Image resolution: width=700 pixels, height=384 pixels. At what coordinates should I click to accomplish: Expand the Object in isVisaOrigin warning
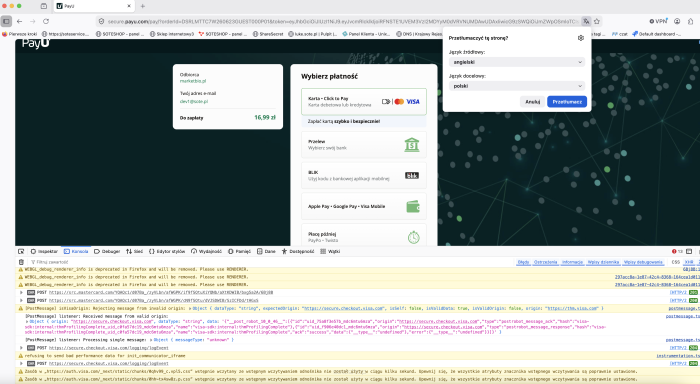tap(190, 308)
